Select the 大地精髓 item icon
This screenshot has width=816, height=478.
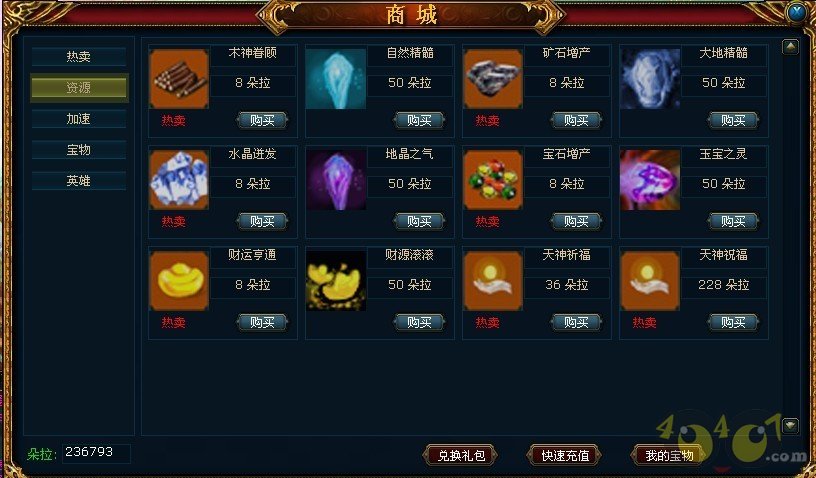pos(650,79)
